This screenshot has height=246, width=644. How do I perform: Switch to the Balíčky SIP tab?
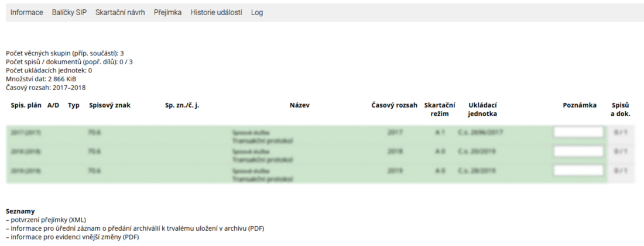[70, 13]
